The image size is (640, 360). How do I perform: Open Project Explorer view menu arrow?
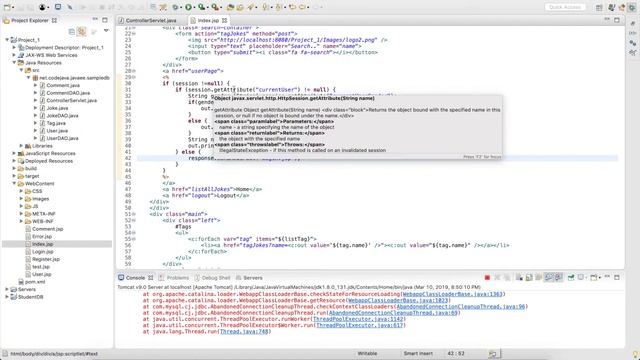coord(106,31)
